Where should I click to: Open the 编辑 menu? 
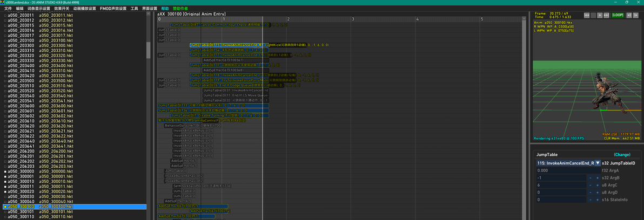pyautogui.click(x=19, y=8)
